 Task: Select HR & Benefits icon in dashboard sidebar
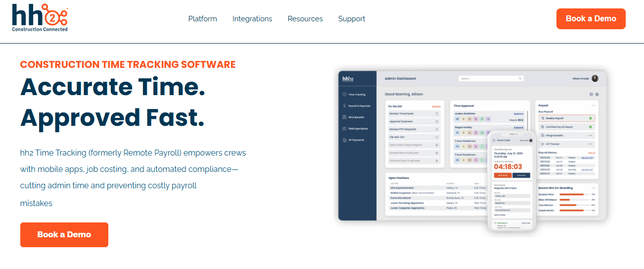click(x=344, y=117)
